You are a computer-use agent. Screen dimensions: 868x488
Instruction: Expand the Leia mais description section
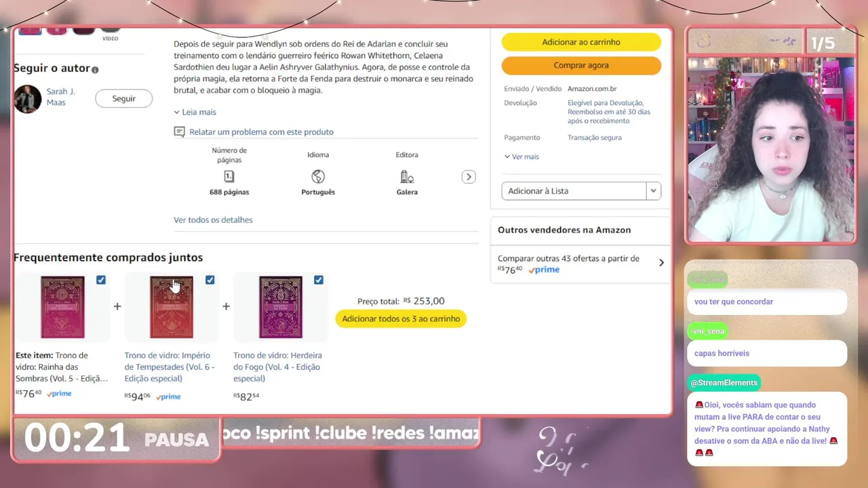[x=195, y=112]
